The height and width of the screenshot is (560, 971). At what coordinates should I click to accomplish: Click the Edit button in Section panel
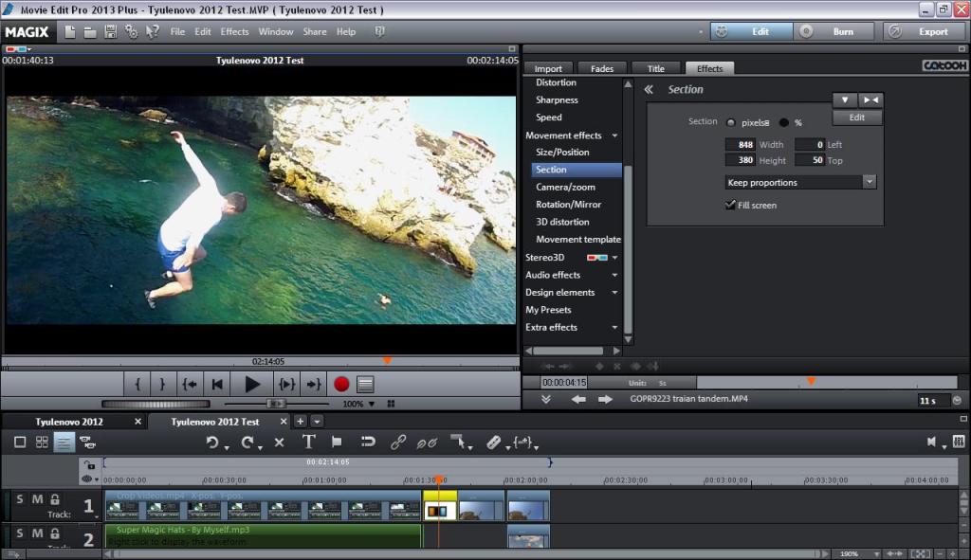tap(857, 117)
